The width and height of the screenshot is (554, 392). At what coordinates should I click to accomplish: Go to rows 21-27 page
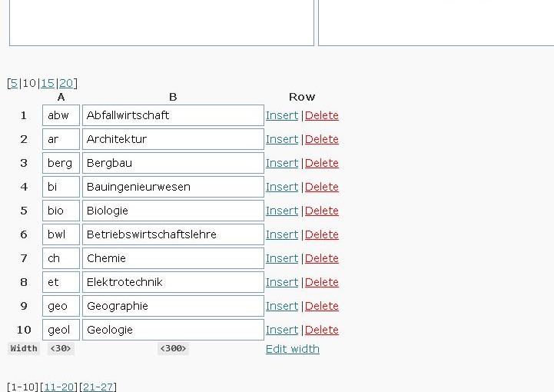pos(98,387)
